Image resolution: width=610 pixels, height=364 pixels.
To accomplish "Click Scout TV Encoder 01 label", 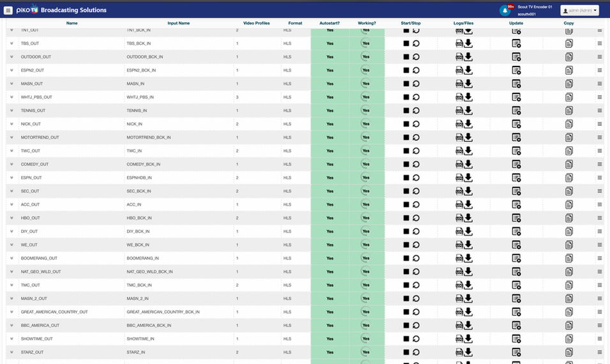I will point(535,7).
